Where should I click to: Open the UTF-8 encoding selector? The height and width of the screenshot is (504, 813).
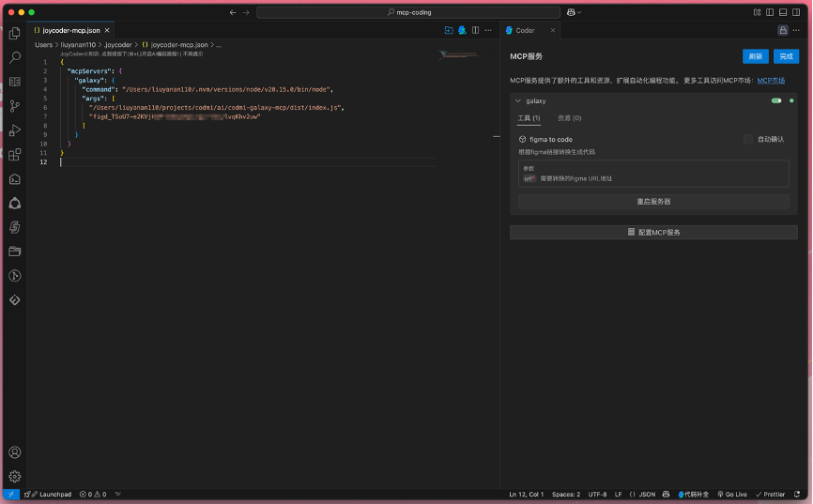(x=597, y=495)
